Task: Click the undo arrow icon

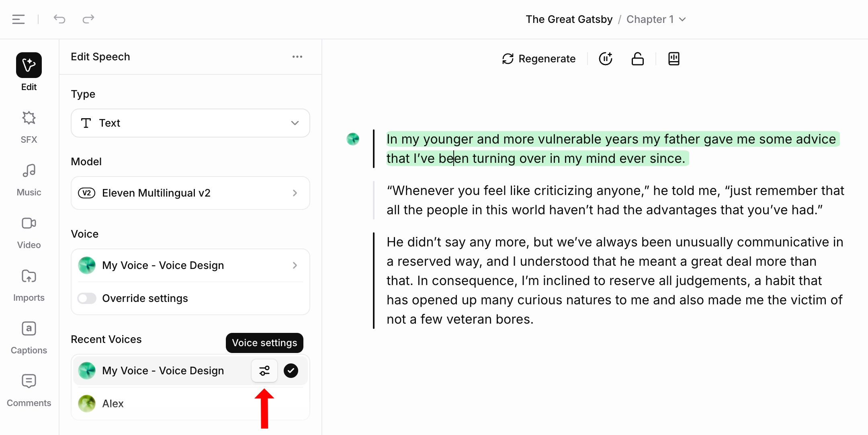Action: (59, 19)
